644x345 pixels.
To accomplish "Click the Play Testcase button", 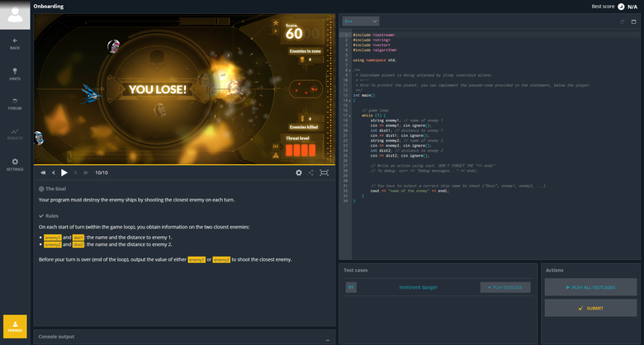I will click(x=505, y=287).
